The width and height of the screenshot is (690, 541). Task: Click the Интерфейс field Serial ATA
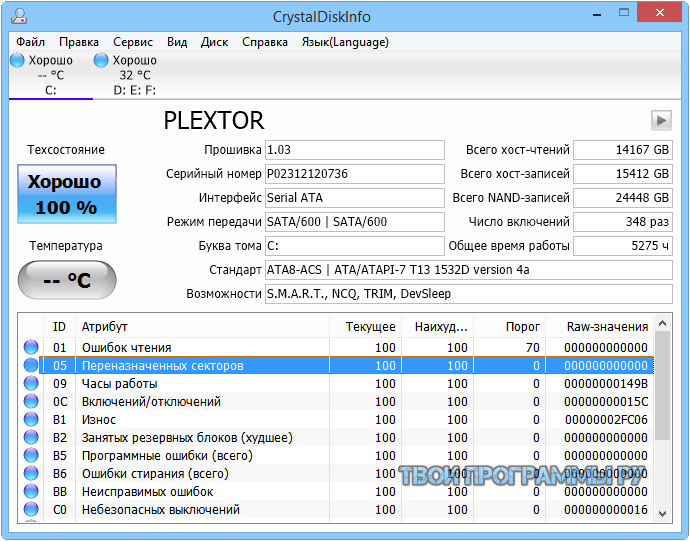355,198
